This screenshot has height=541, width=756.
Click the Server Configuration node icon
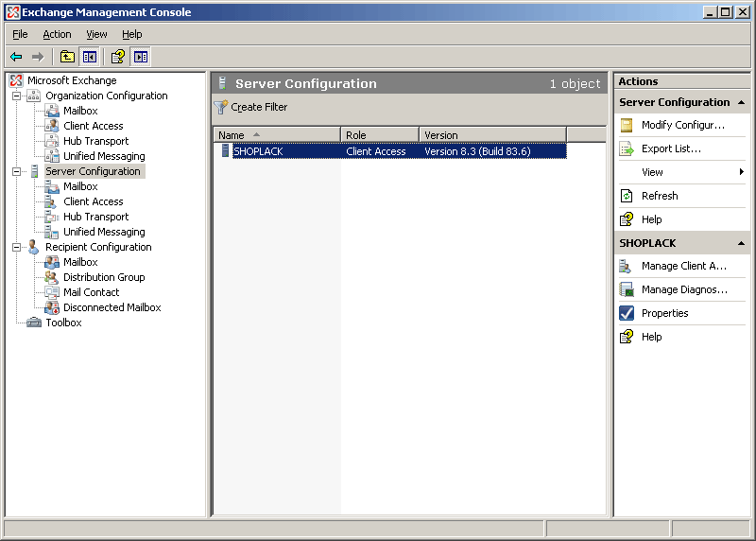[x=34, y=171]
